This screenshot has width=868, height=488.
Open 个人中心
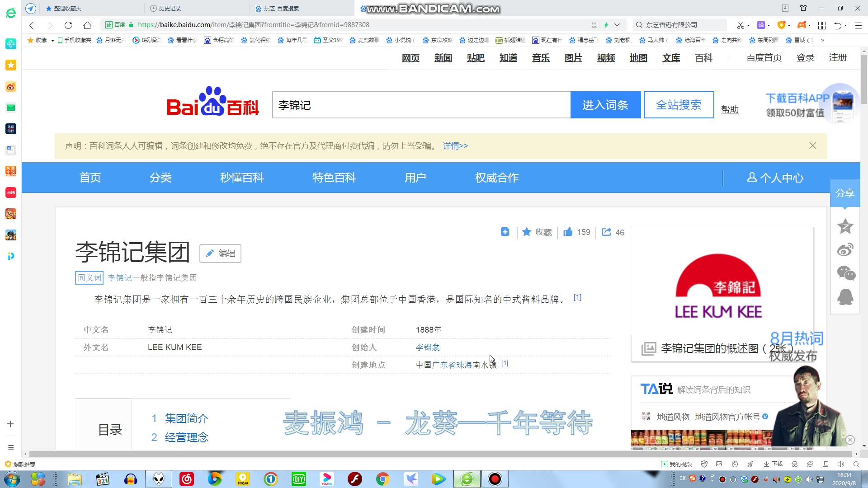[775, 178]
